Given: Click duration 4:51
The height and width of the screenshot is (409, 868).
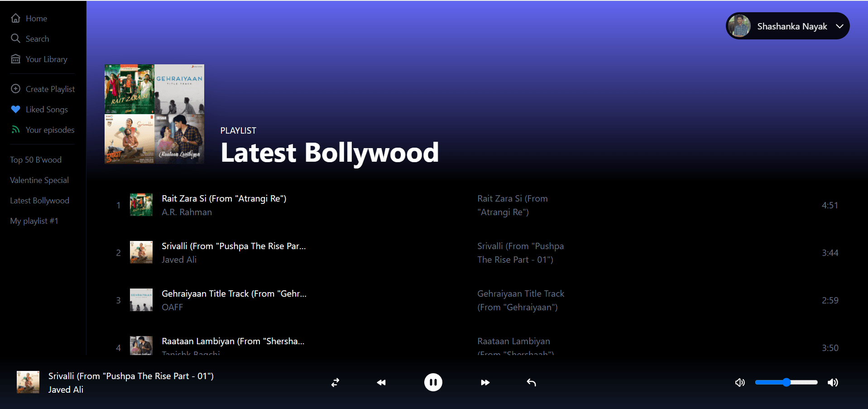Looking at the screenshot, I should (x=830, y=205).
